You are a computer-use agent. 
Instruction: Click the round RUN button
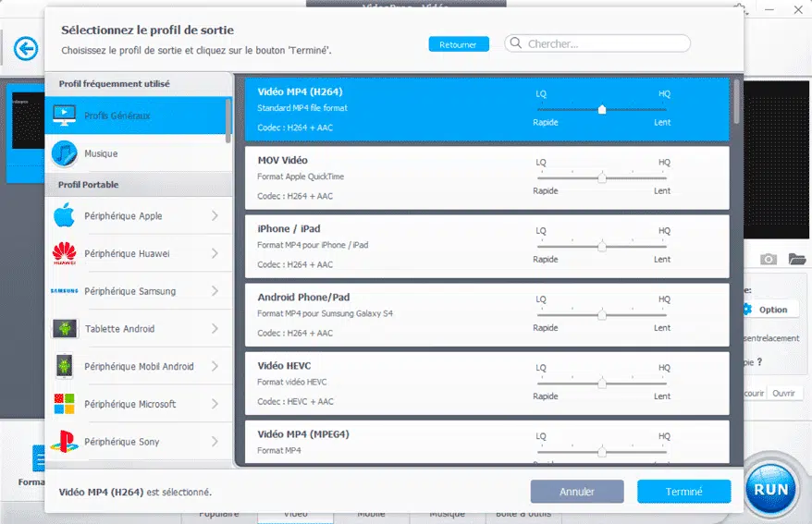[771, 489]
